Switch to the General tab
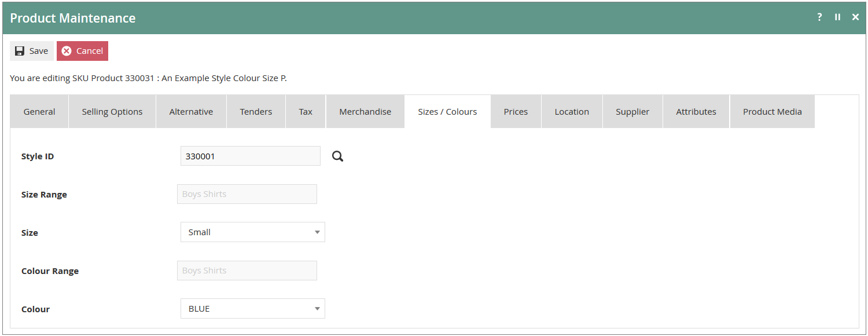The width and height of the screenshot is (868, 336). (39, 111)
